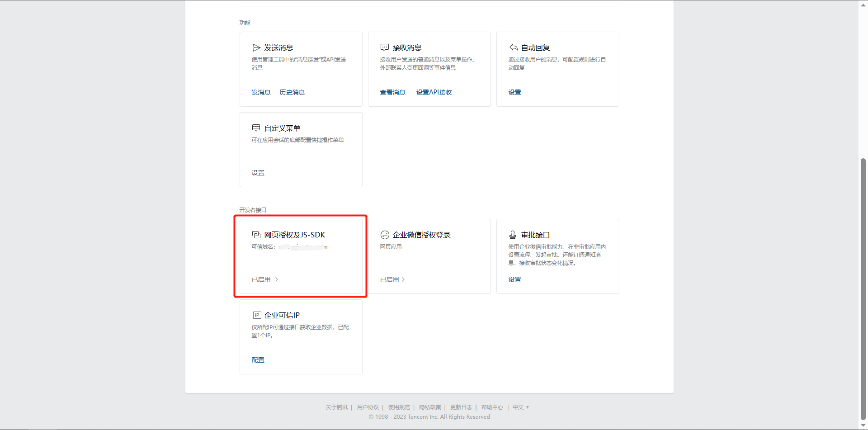Expand 已启用 under 企业微信授权登录
868x430 pixels.
point(392,279)
